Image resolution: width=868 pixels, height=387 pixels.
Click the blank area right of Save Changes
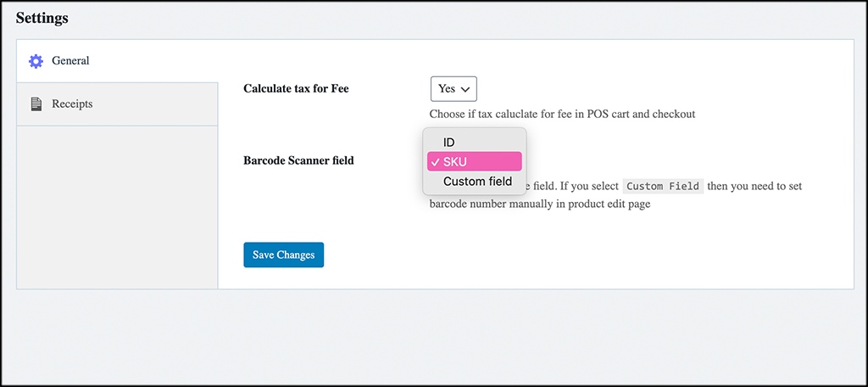point(551,255)
